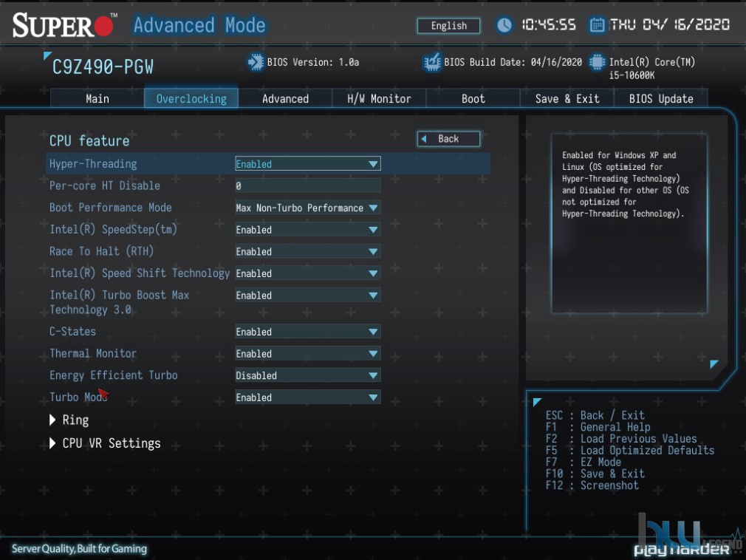Click the CPU processor icon

coord(597,62)
